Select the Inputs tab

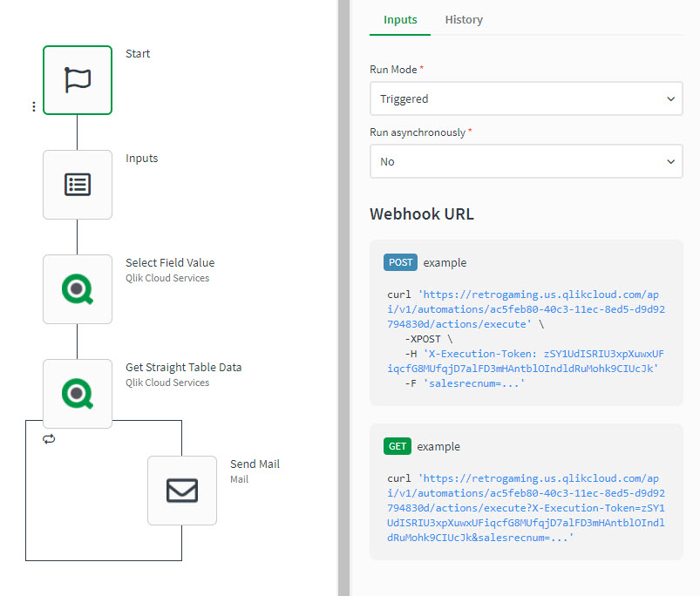click(x=400, y=20)
